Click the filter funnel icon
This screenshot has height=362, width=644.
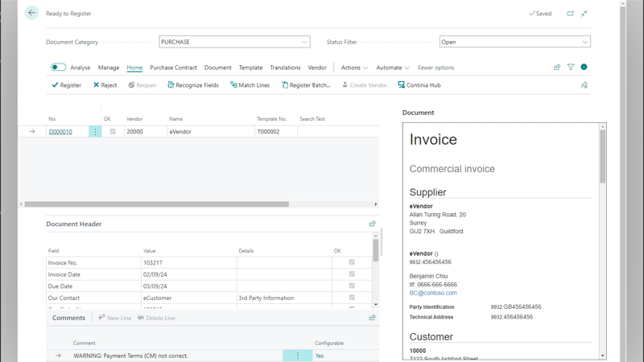(x=571, y=68)
